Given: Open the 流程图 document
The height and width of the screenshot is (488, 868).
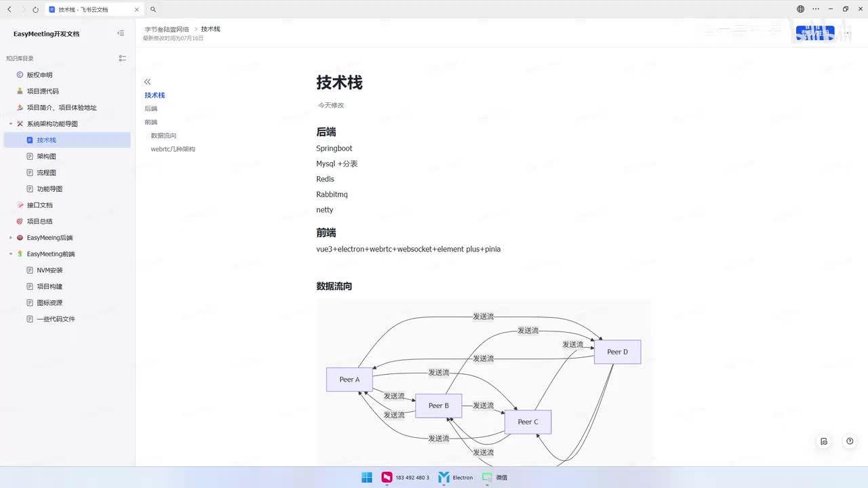Looking at the screenshot, I should [46, 173].
